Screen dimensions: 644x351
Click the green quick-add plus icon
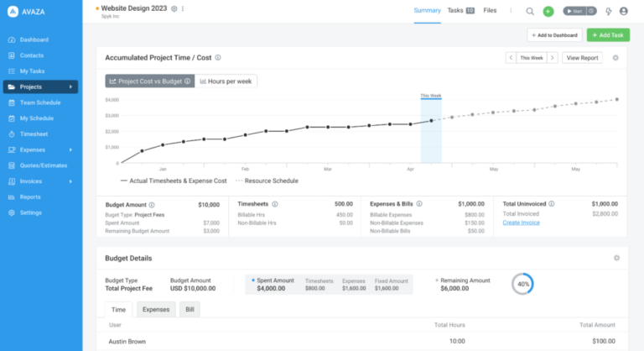point(548,11)
